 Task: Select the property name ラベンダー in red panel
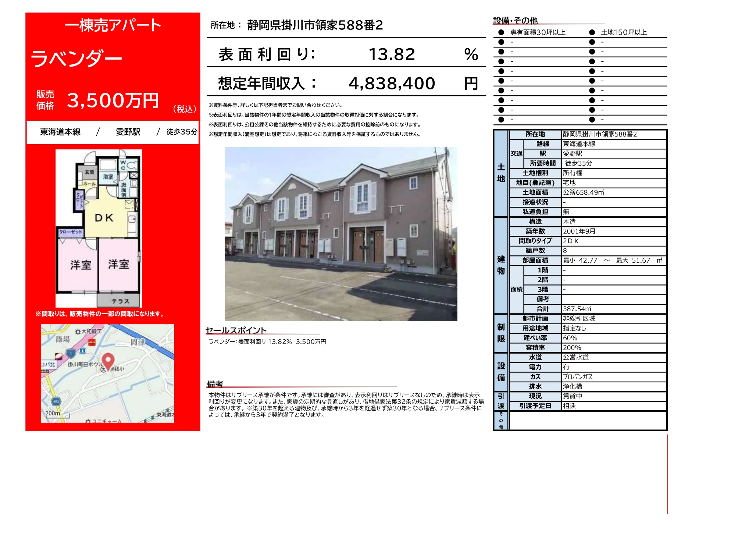pyautogui.click(x=76, y=59)
